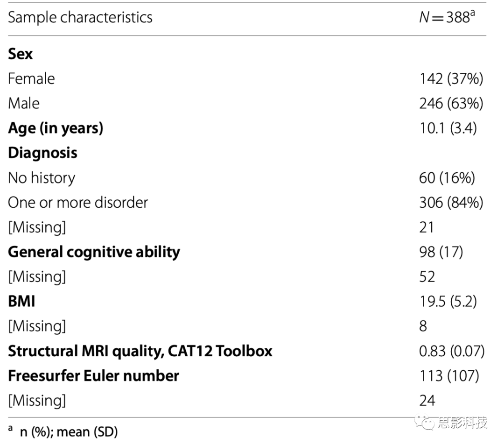Screen dimensions: 504x445
Task: Click the "Sample characteristics" header text
Action: coord(80,17)
